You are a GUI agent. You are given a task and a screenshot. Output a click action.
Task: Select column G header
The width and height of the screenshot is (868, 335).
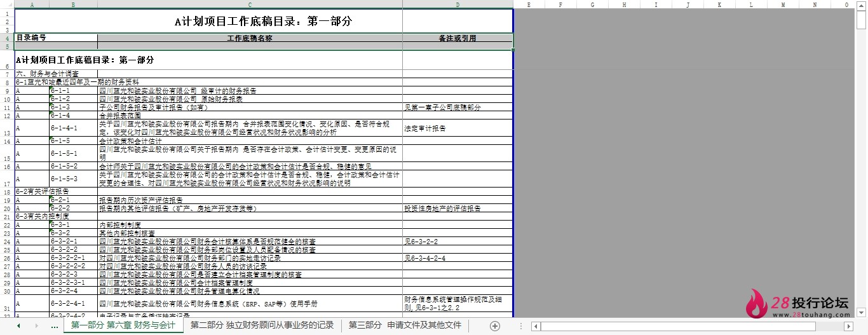pyautogui.click(x=592, y=4)
